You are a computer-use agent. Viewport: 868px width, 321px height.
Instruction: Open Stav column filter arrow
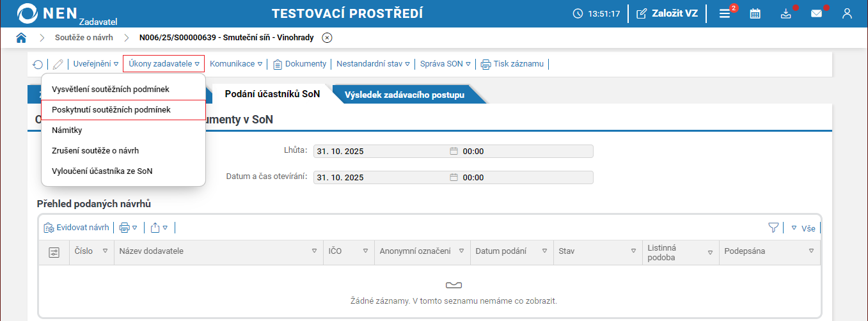point(633,251)
